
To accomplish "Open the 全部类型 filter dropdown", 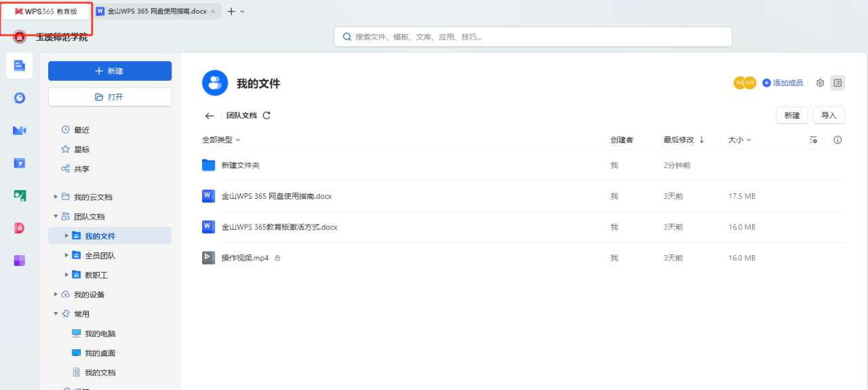I will click(x=221, y=140).
